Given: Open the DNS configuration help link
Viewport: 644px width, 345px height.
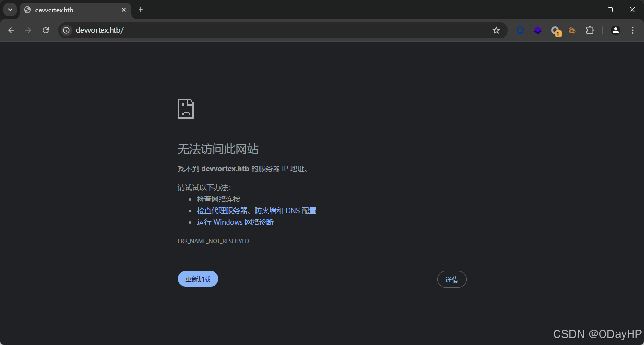Looking at the screenshot, I should pos(256,210).
